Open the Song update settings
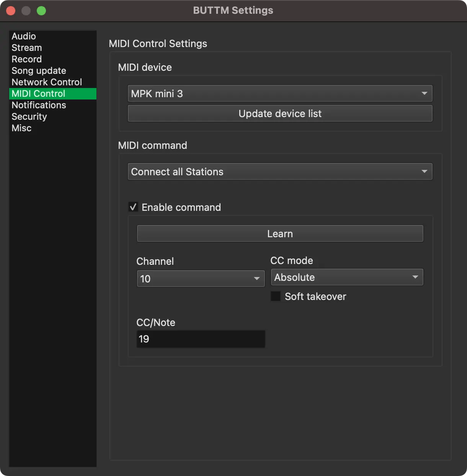Image resolution: width=467 pixels, height=476 pixels. (39, 70)
